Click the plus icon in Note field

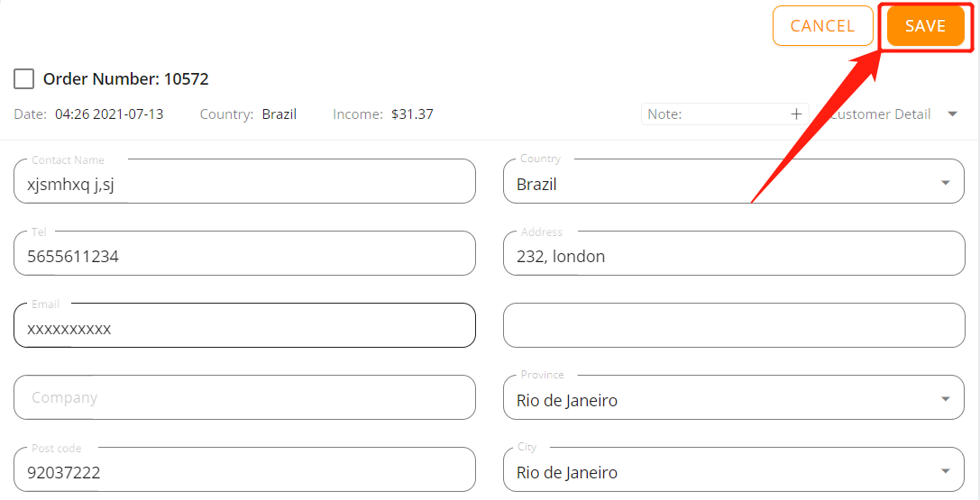[x=796, y=114]
